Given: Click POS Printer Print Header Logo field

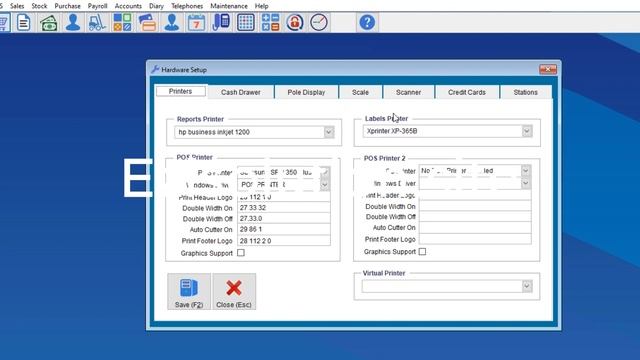Looking at the screenshot, I should click(x=284, y=197).
